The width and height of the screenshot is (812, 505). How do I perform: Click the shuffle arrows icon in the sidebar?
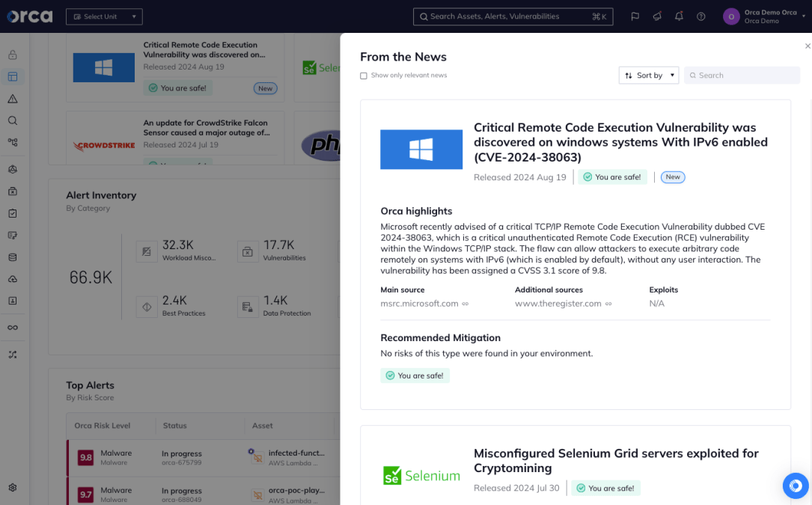tap(13, 355)
